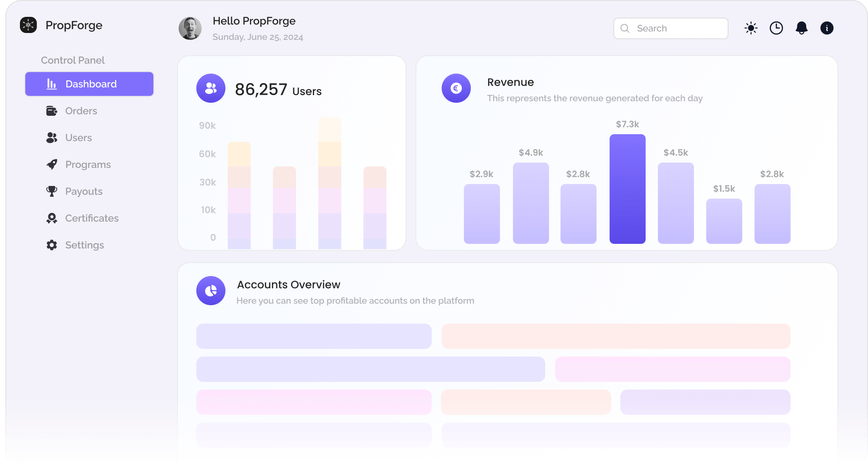Click the search magnifier icon

point(625,28)
